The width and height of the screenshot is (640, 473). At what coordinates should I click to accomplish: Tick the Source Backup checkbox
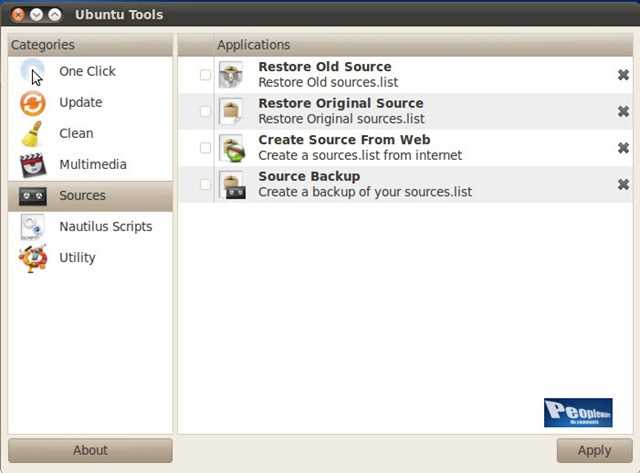(x=205, y=184)
